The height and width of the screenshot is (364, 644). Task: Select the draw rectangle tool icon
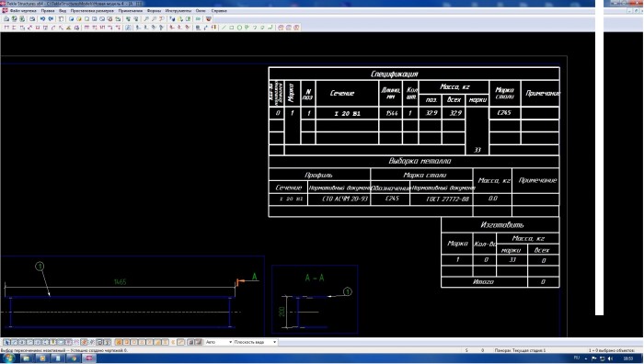[x=232, y=28]
